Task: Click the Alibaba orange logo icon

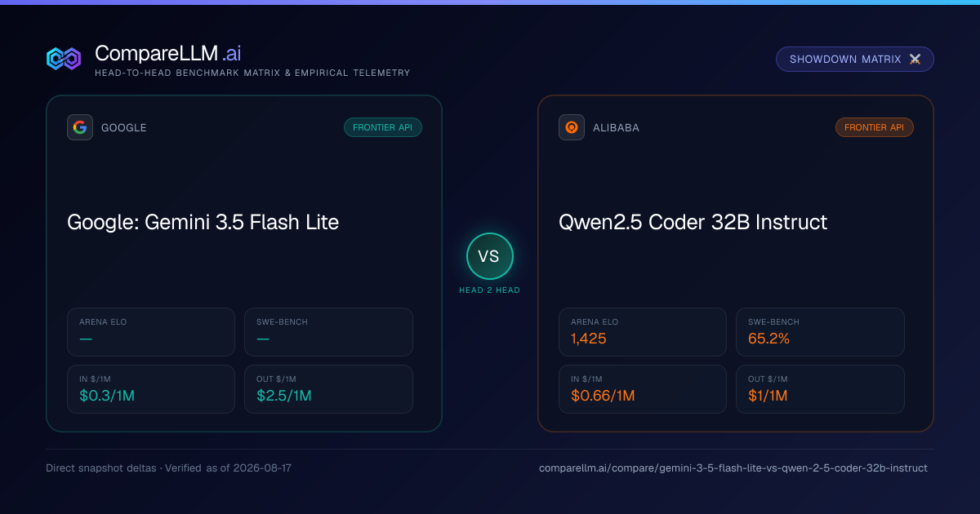Action: point(572,127)
